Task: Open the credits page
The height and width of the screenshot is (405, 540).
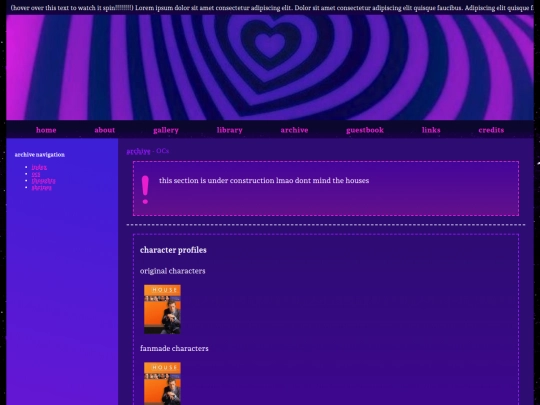Action: coord(491,130)
